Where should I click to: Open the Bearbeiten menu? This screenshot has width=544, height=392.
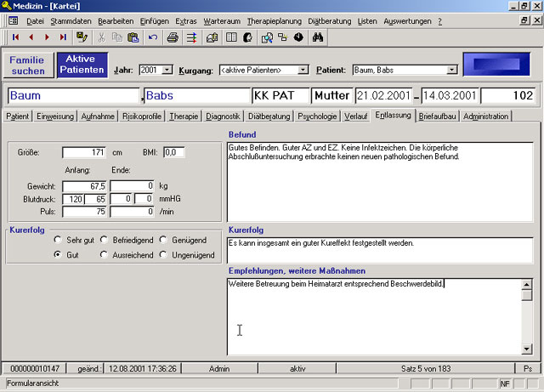pos(116,21)
